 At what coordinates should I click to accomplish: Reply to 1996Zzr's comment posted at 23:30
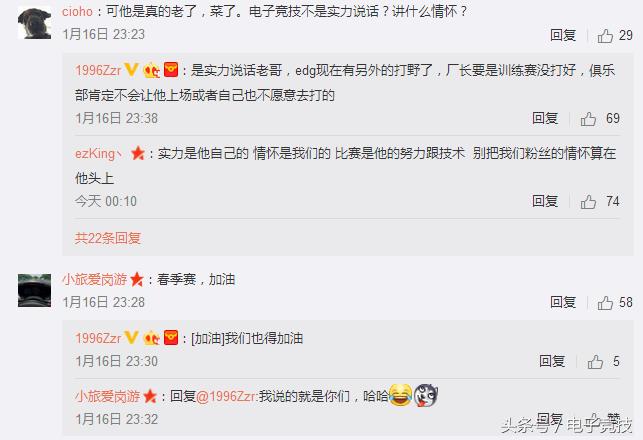tap(552, 361)
